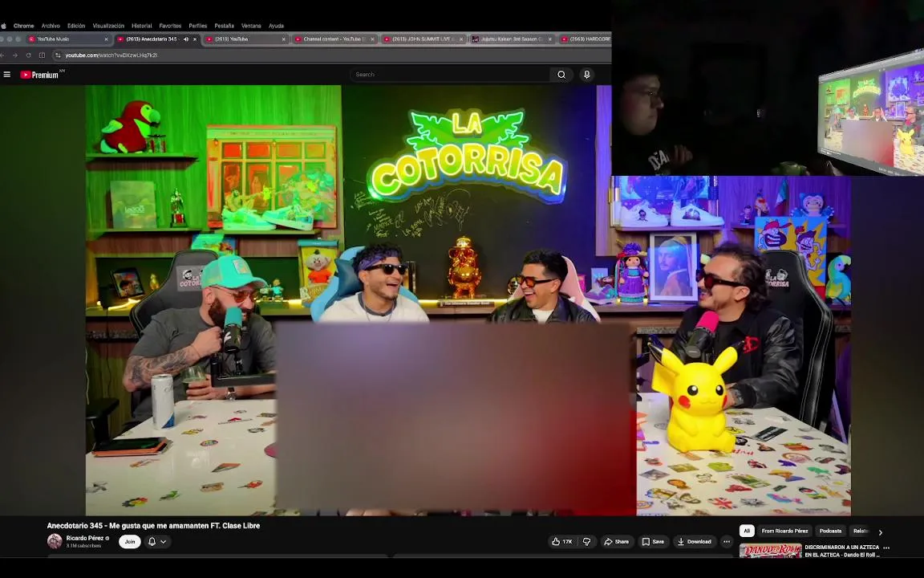This screenshot has width=924, height=578.
Task: Open the Favoritos menu
Action: [170, 26]
